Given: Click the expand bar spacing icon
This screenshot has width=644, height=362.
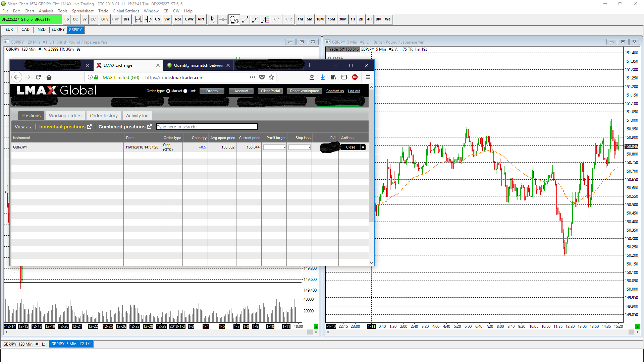Looking at the screenshot, I should coord(138,19).
